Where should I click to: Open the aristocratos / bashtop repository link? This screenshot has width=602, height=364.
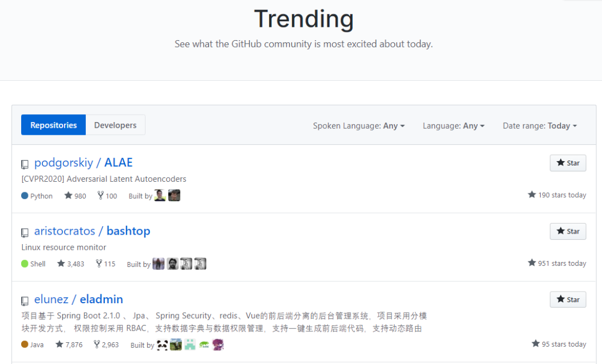pyautogui.click(x=92, y=231)
